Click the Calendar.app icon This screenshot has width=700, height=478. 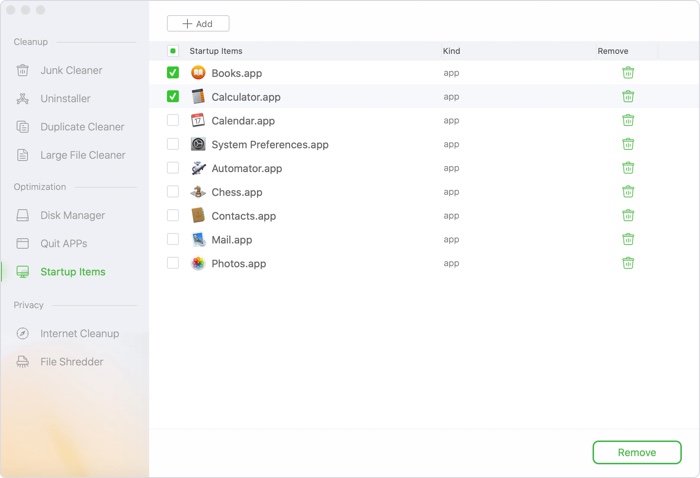[x=198, y=120]
